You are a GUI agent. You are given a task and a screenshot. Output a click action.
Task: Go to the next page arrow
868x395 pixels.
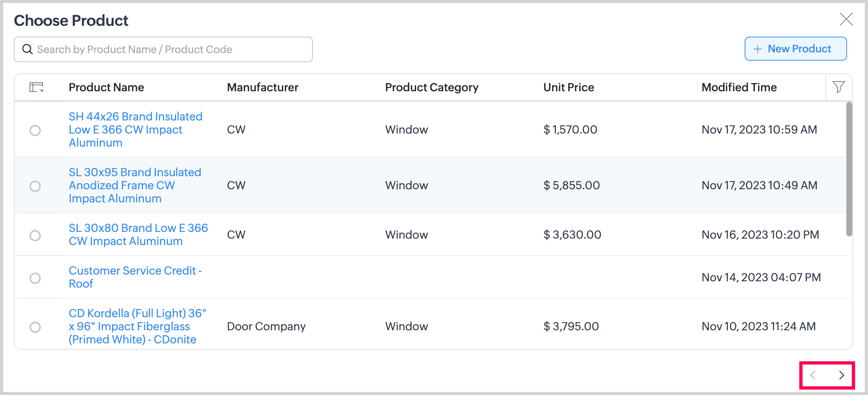[x=841, y=375]
